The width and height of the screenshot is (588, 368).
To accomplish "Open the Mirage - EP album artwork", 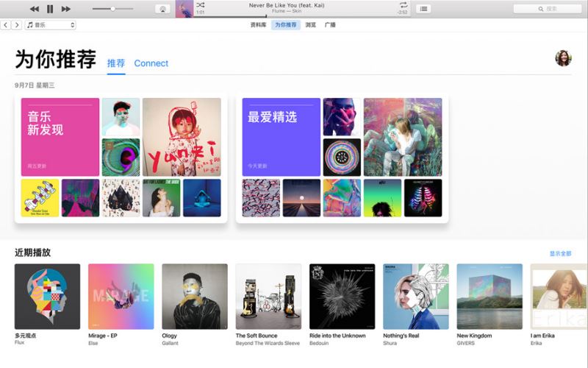I will 121,297.
